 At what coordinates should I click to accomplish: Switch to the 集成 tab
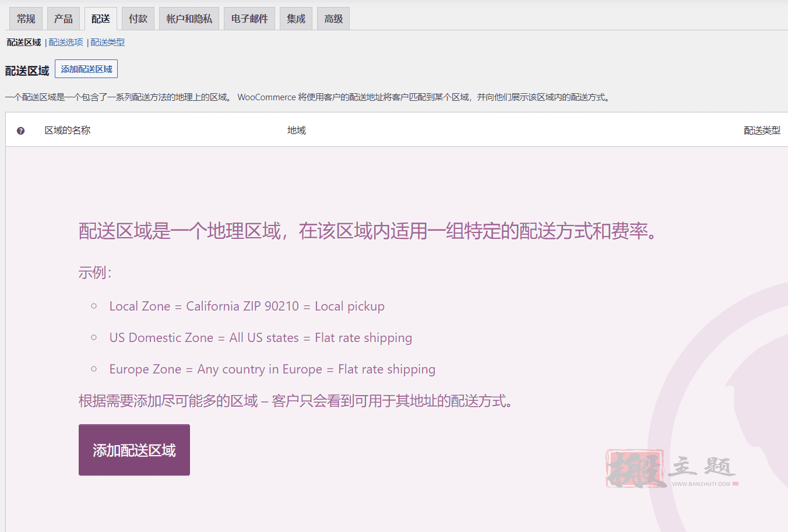[296, 19]
